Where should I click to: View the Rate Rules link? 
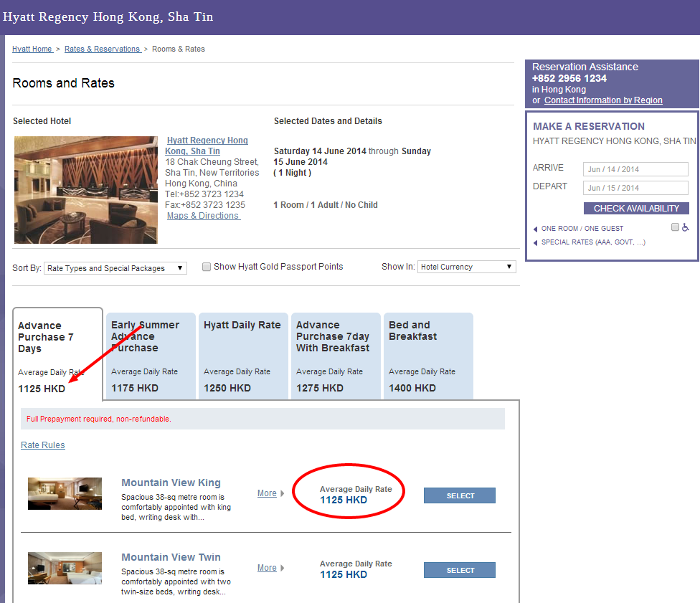[x=43, y=445]
